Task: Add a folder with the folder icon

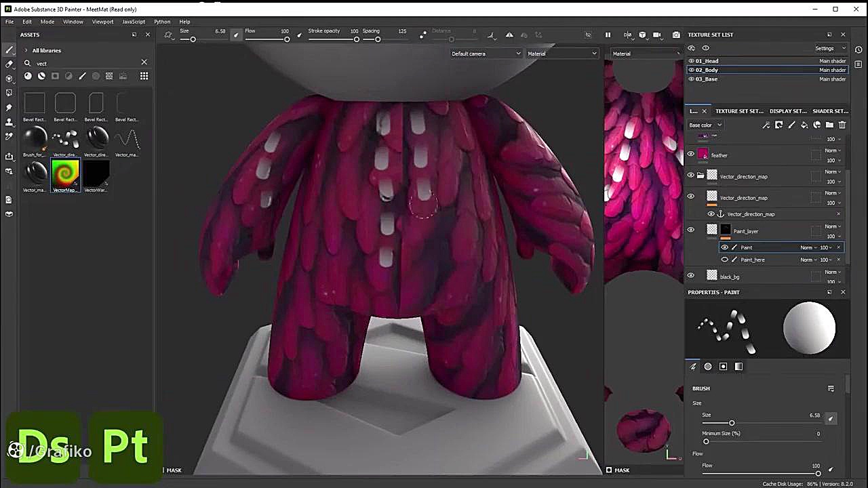Action: click(829, 125)
